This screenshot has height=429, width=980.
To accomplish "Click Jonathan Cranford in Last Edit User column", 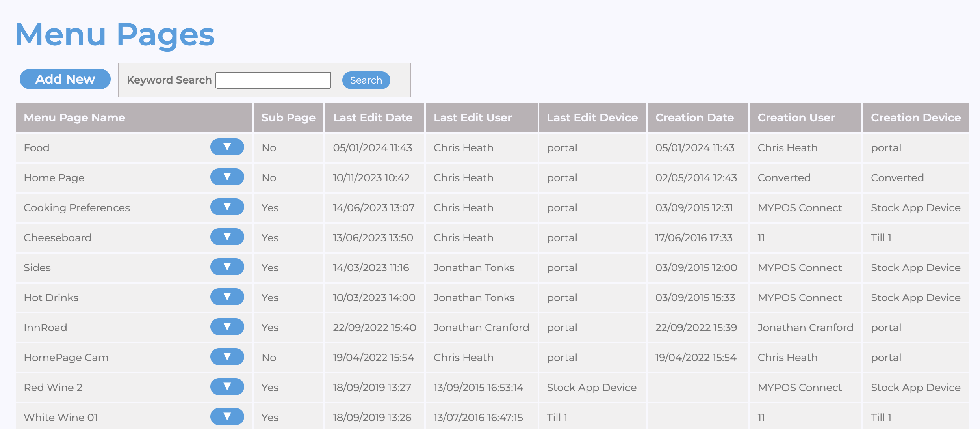I will pos(481,328).
